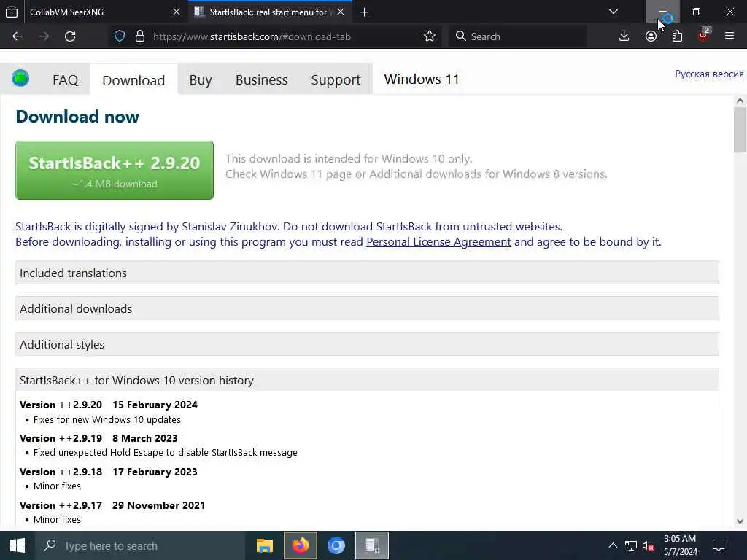Open the extensions puzzle icon

677,36
